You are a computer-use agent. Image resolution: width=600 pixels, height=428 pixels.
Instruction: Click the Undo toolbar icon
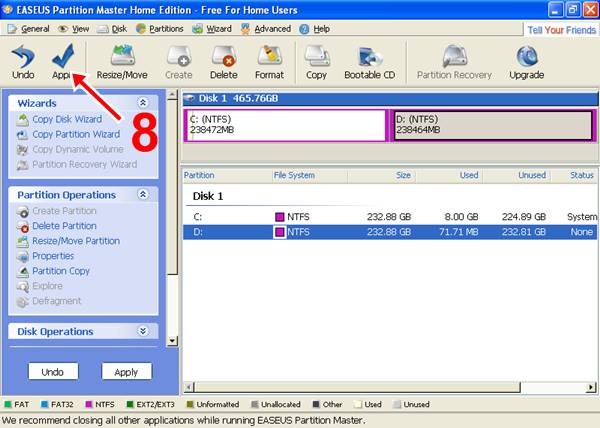(x=23, y=62)
